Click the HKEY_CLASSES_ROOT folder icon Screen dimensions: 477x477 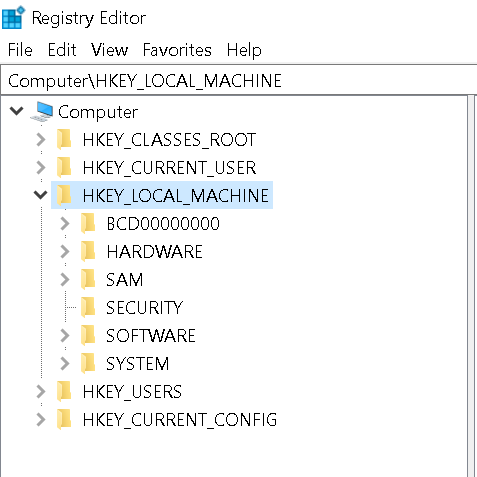click(64, 139)
